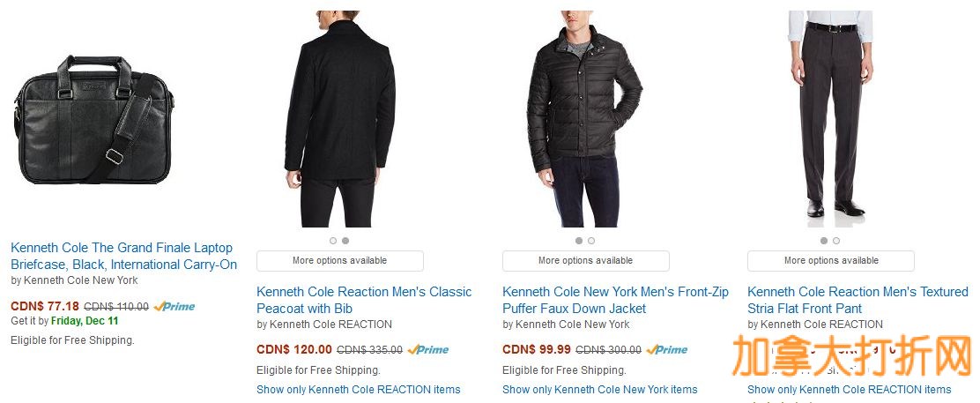
Task: Select the second image dot under the pants
Action: 836,241
